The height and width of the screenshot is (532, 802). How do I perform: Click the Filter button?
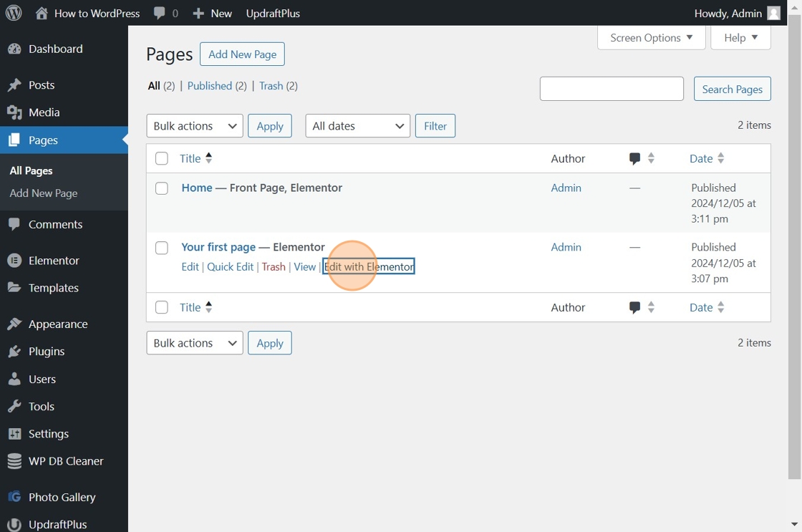435,126
